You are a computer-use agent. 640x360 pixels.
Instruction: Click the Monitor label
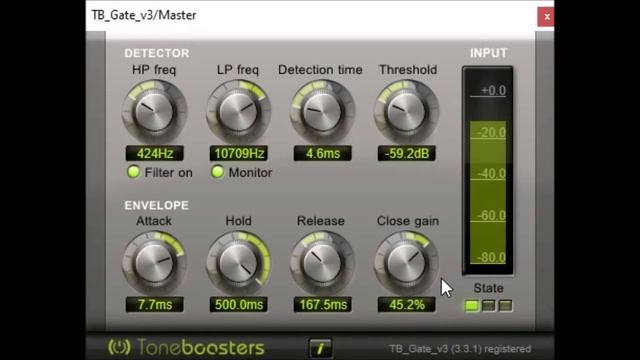click(x=250, y=173)
